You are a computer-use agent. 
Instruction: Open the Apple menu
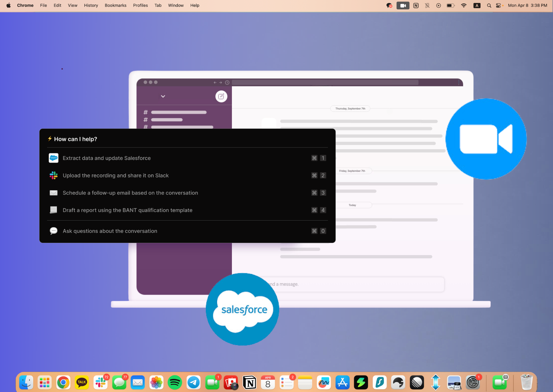(9, 5)
